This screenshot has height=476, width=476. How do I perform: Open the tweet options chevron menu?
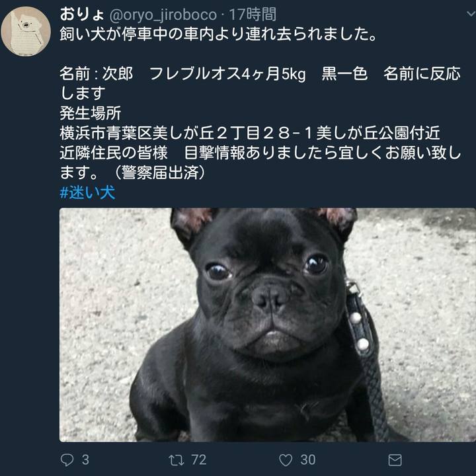[x=471, y=14]
